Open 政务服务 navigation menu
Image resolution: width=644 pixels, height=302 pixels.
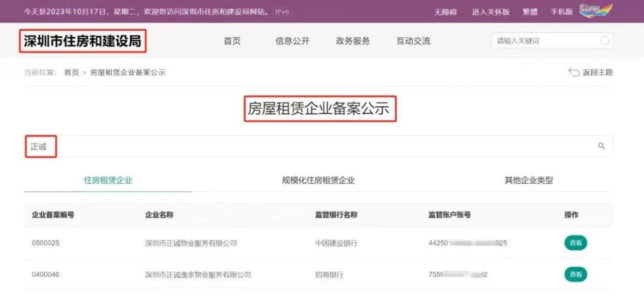coord(353,41)
